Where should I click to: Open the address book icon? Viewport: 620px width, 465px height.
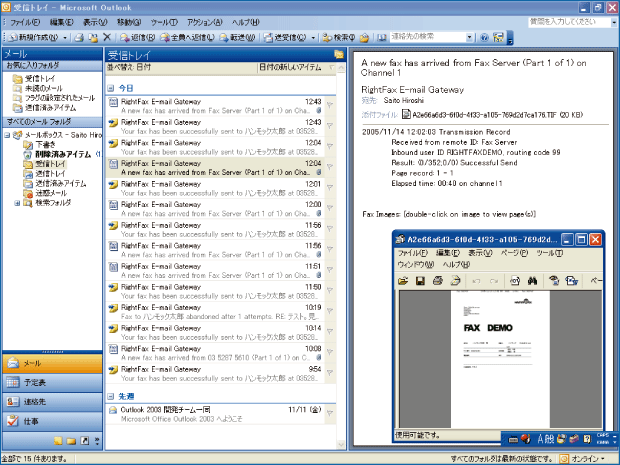coord(382,38)
